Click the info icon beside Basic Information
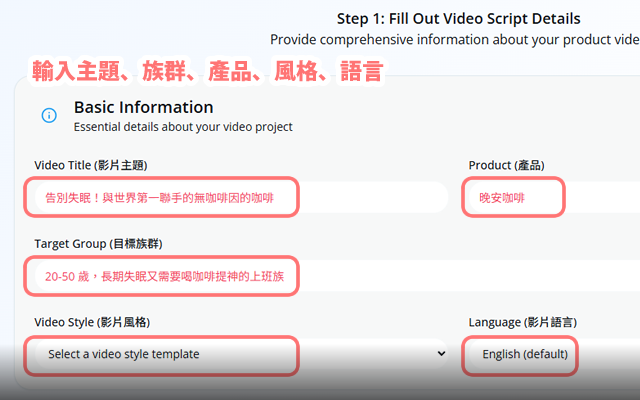 click(49, 116)
